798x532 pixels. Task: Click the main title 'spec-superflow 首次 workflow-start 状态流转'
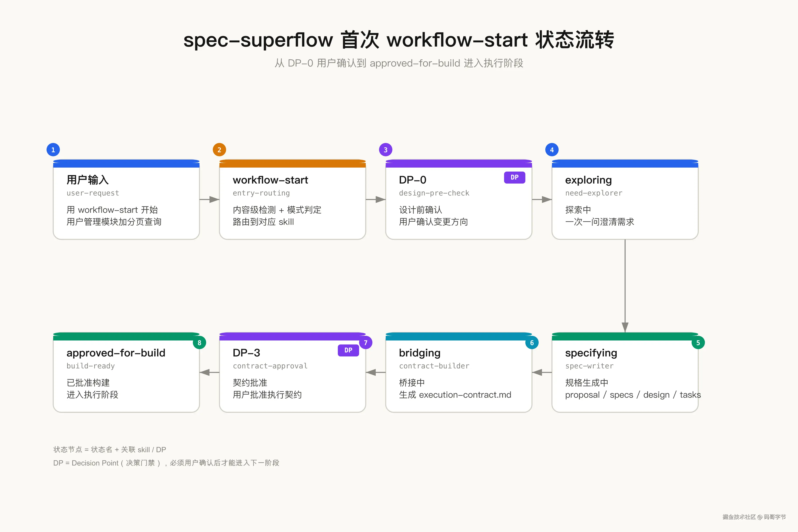point(399,40)
